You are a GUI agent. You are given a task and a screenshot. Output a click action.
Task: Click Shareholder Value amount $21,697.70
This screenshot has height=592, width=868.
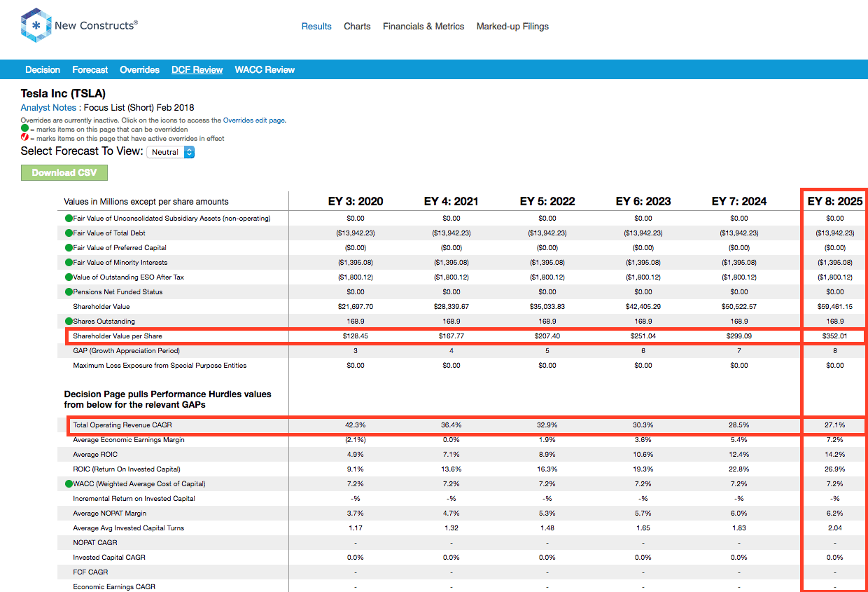coord(356,306)
